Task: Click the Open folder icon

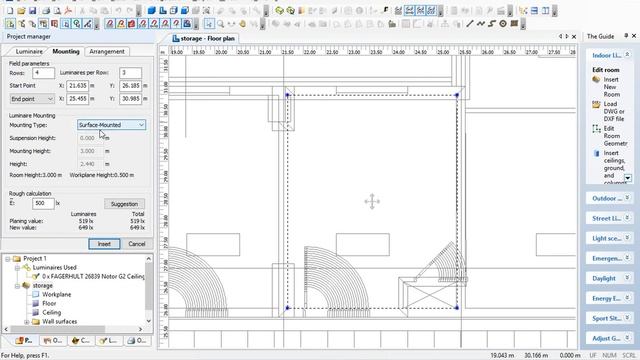Action: coord(21,11)
